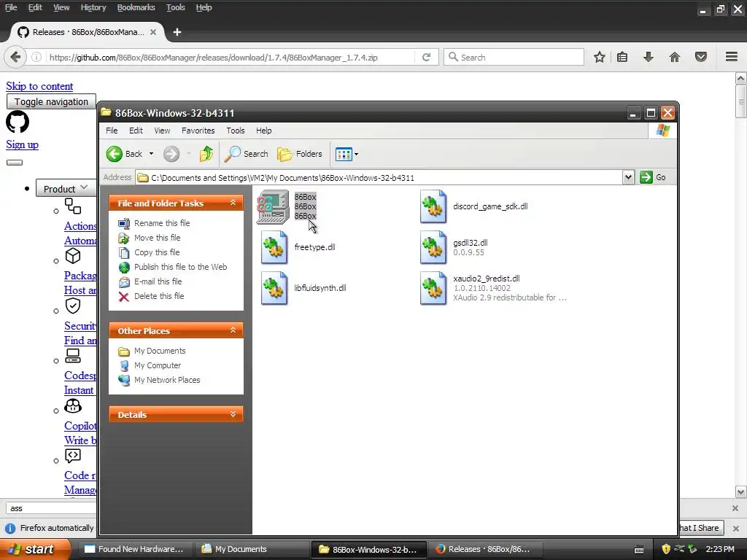This screenshot has width=747, height=560.
Task: Select the xaudio2_9redist.dll file icon
Action: pos(433,288)
